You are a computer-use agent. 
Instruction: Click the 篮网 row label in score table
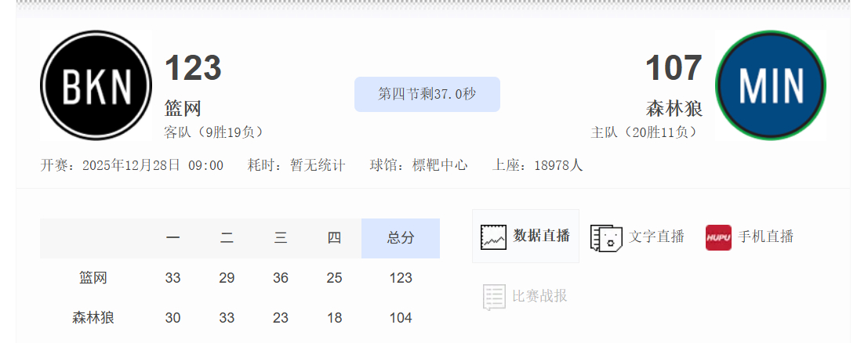pyautogui.click(x=93, y=278)
